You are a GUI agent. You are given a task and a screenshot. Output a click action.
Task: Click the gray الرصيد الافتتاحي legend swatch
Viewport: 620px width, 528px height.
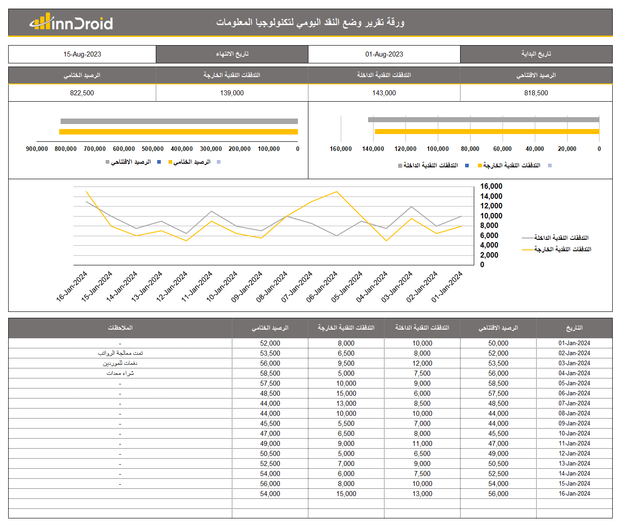point(108,162)
